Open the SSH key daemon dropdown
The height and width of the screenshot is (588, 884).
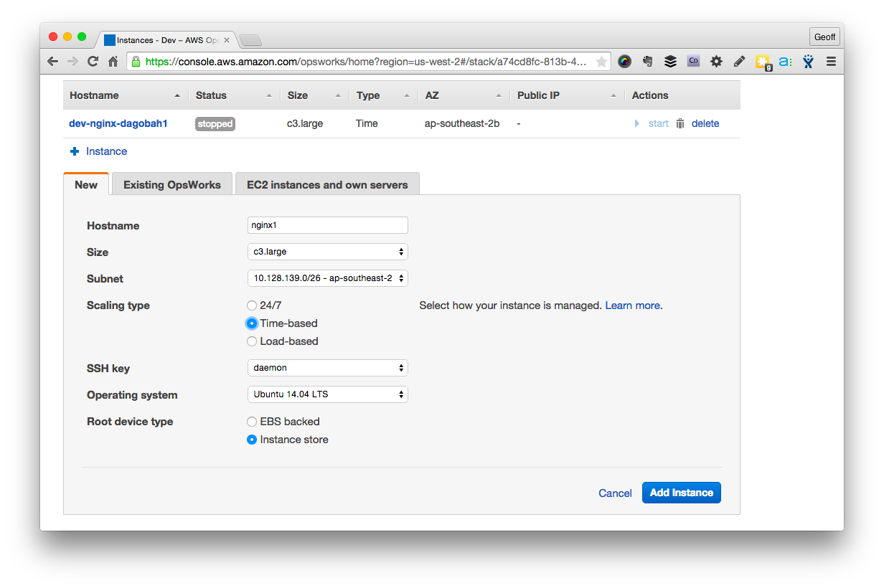[327, 368]
